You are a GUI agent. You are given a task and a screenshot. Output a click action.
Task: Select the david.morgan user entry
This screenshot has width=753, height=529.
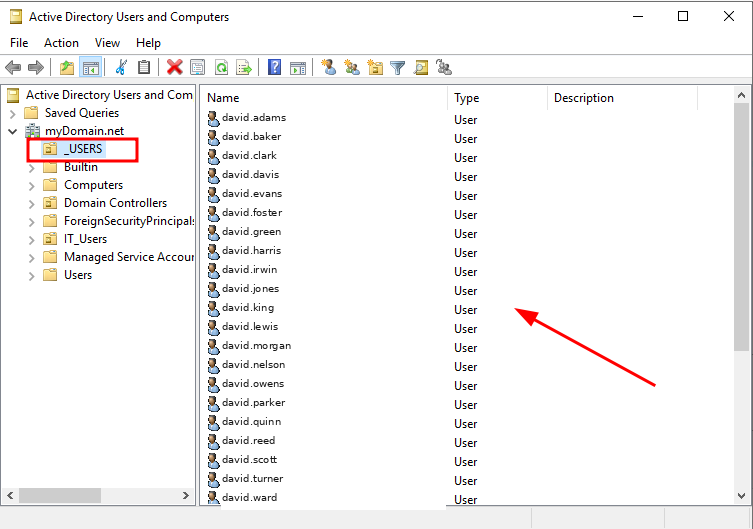(256, 346)
